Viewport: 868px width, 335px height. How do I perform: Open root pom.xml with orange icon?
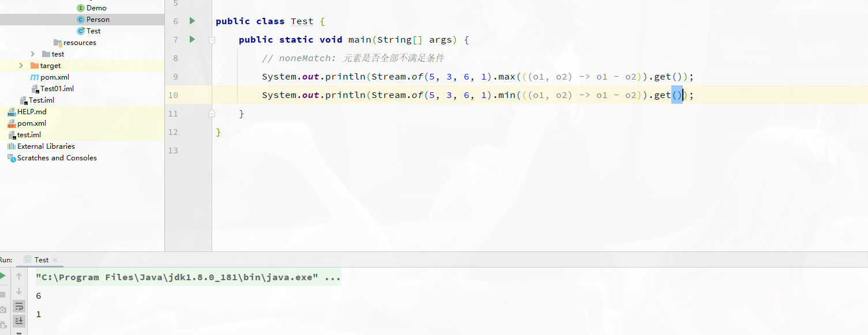[x=32, y=123]
